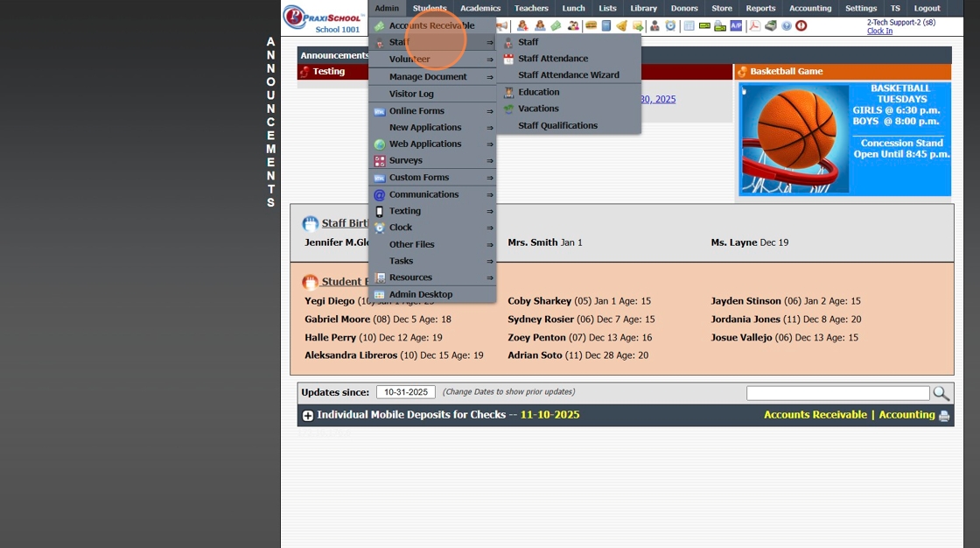Click the staff person toolbar icon
The width and height of the screenshot is (980, 548).
654,25
